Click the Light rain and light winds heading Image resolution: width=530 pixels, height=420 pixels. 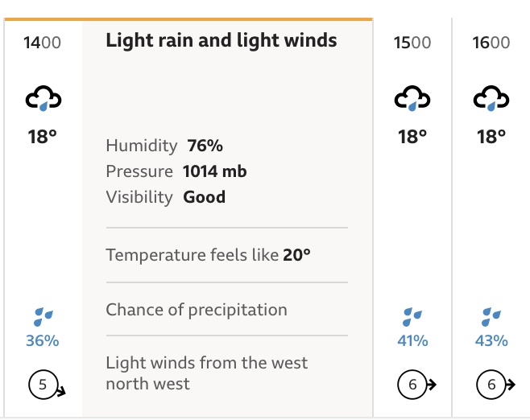click(222, 41)
